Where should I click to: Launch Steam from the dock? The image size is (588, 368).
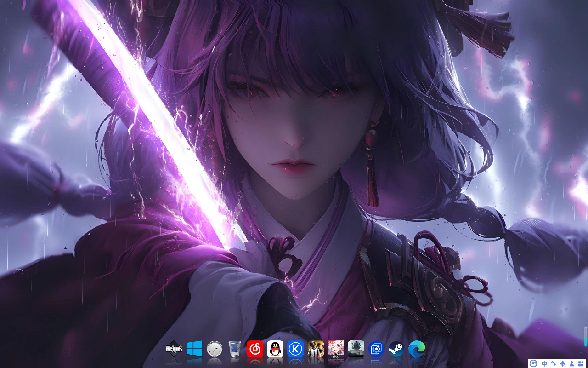point(396,349)
